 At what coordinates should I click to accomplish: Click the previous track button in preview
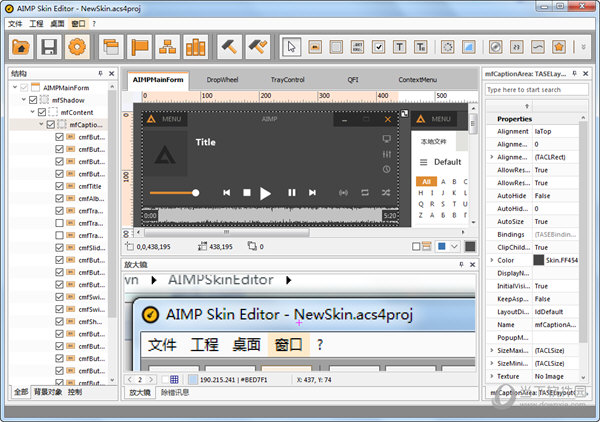227,192
